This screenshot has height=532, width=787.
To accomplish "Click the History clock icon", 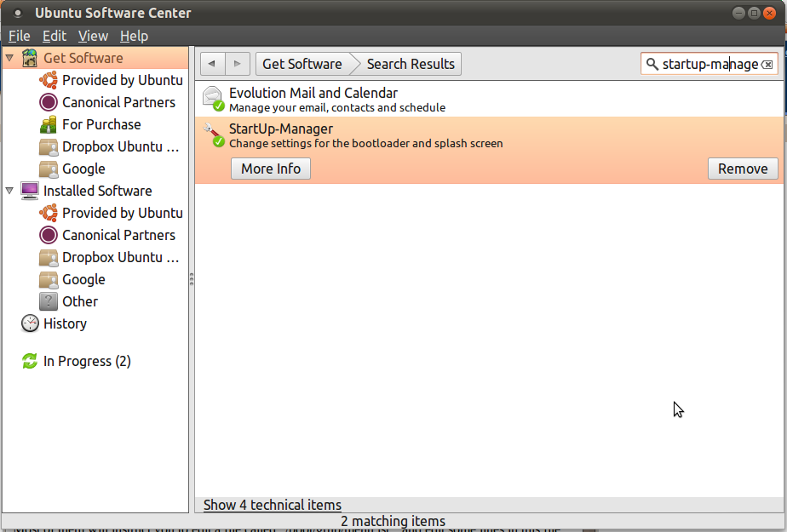I will point(30,323).
